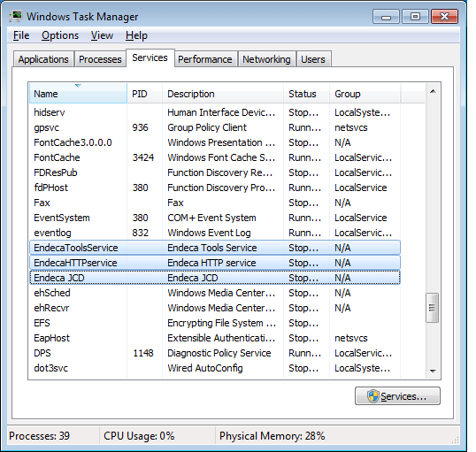Select the ehSched service row
Viewport: 476px width, 452px height.
[x=215, y=293]
